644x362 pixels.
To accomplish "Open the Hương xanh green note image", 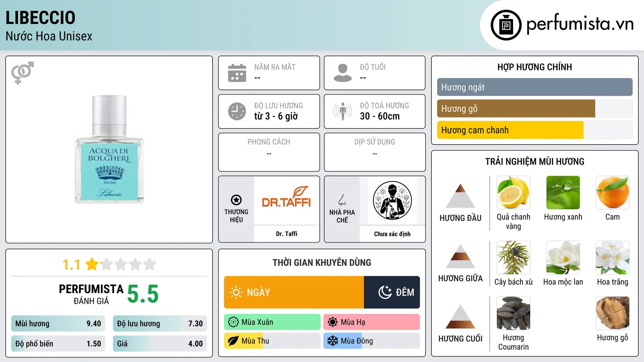I will [563, 193].
